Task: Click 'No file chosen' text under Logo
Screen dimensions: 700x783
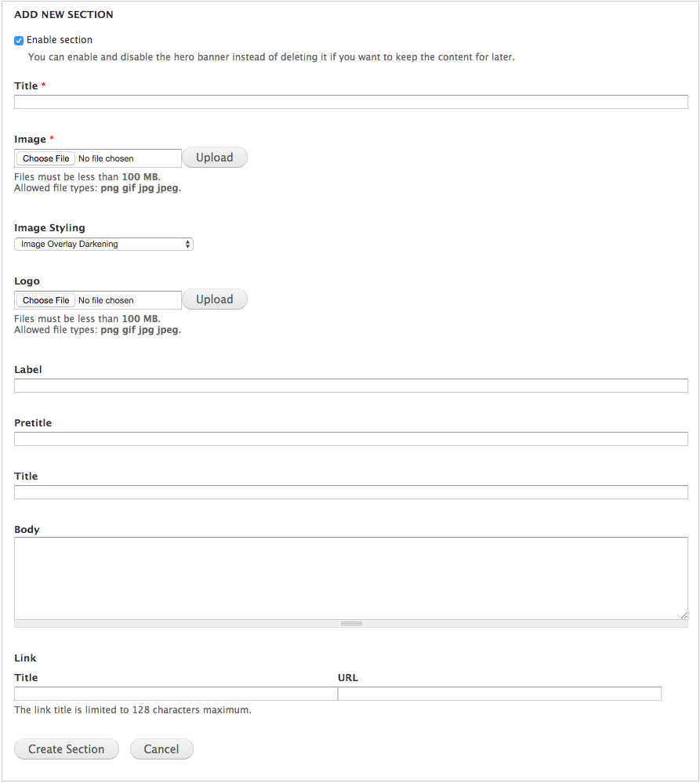Action: 106,300
